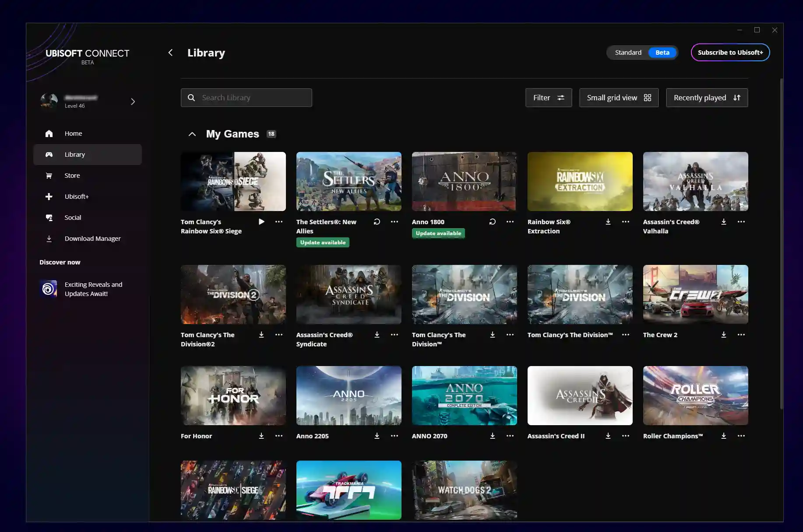Toggle Small grid view layout

(x=619, y=98)
